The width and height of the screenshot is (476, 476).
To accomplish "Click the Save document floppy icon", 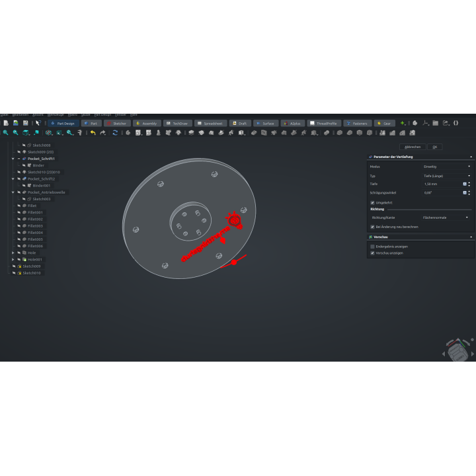I will point(26,123).
